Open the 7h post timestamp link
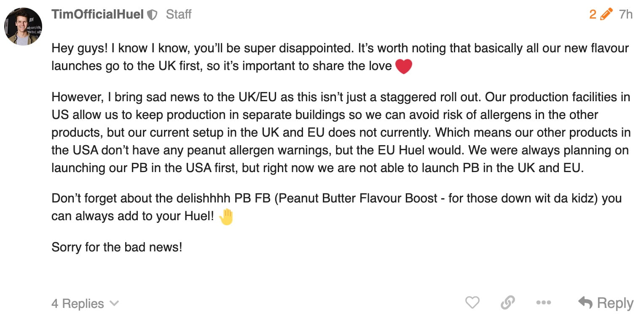This screenshot has width=644, height=329. 626,14
